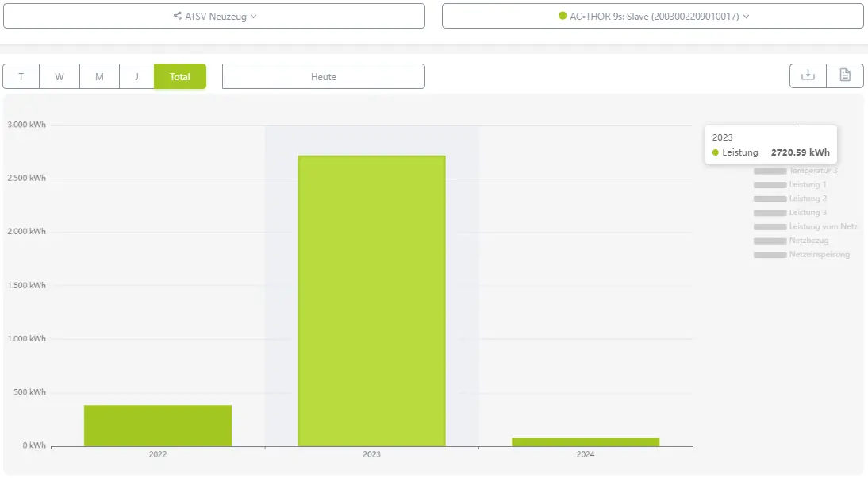Click the 2024 x-axis label
The image size is (868, 478).
[x=586, y=454]
